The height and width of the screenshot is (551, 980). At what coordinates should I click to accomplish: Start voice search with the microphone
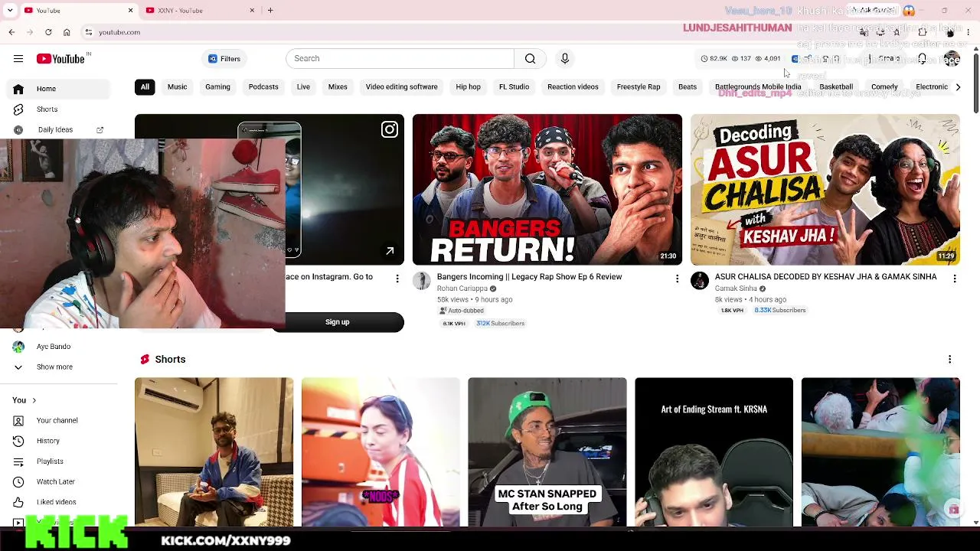(x=565, y=59)
